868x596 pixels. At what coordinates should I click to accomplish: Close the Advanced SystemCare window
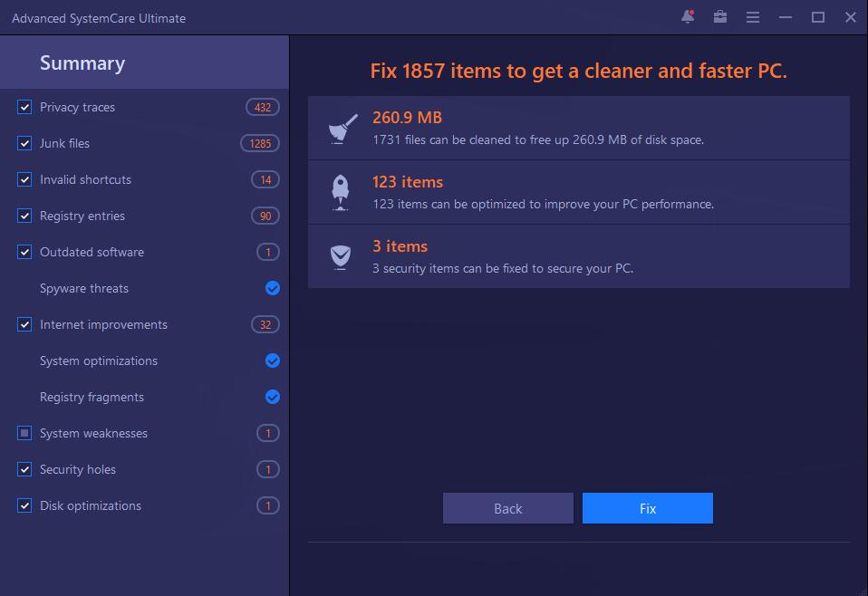click(851, 17)
